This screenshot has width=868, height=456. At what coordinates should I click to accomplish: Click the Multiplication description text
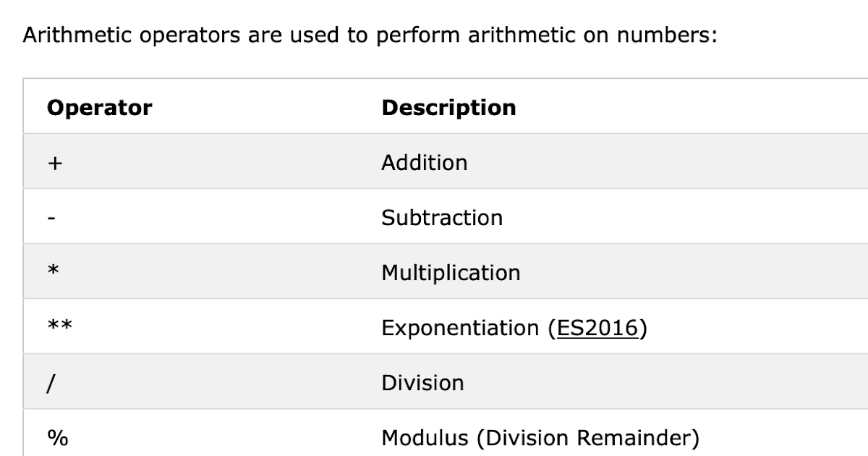450,273
